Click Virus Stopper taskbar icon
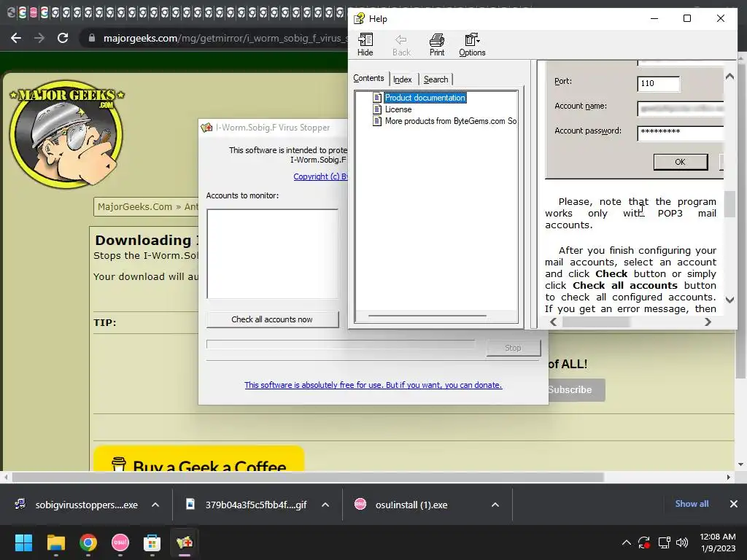The width and height of the screenshot is (747, 560). pyautogui.click(x=185, y=542)
